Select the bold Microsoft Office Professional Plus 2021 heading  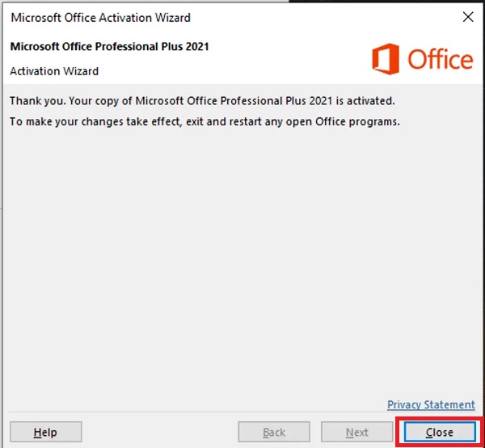(x=109, y=47)
